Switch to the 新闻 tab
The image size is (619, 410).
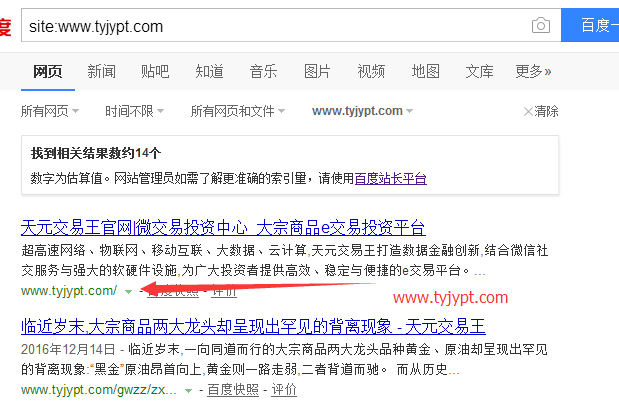point(101,71)
